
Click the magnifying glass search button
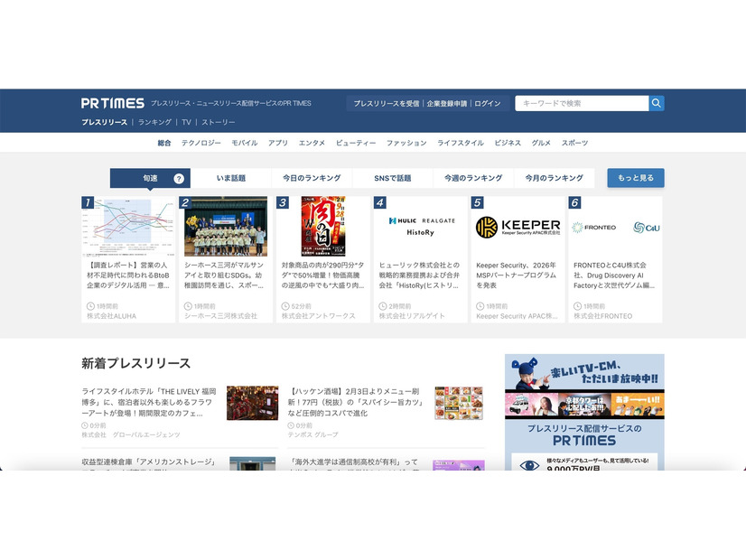point(657,103)
